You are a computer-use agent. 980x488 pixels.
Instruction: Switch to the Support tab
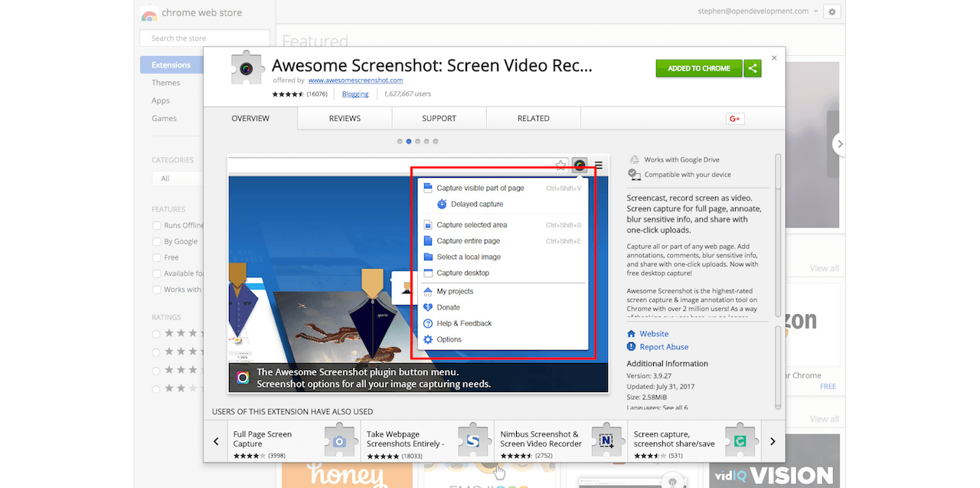coord(439,119)
